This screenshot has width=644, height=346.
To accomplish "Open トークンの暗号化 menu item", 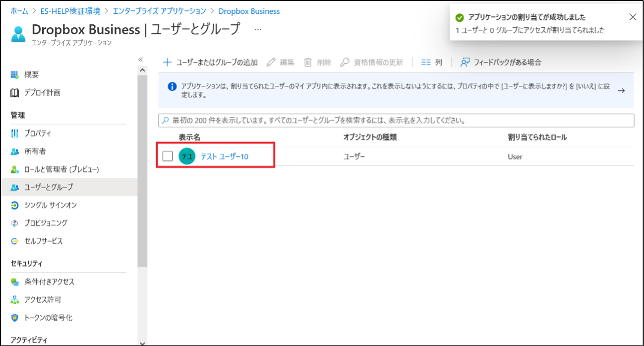I will point(48,318).
